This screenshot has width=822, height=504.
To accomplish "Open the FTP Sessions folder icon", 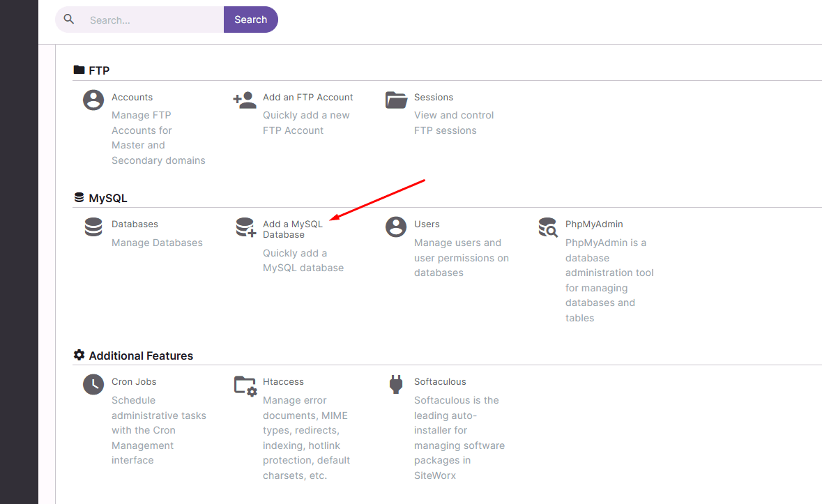I will click(396, 100).
